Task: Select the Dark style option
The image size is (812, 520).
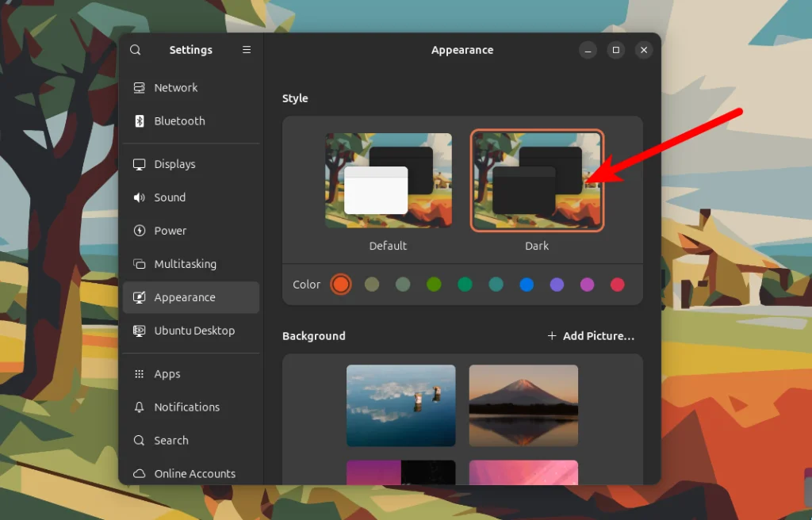Action: [x=537, y=180]
